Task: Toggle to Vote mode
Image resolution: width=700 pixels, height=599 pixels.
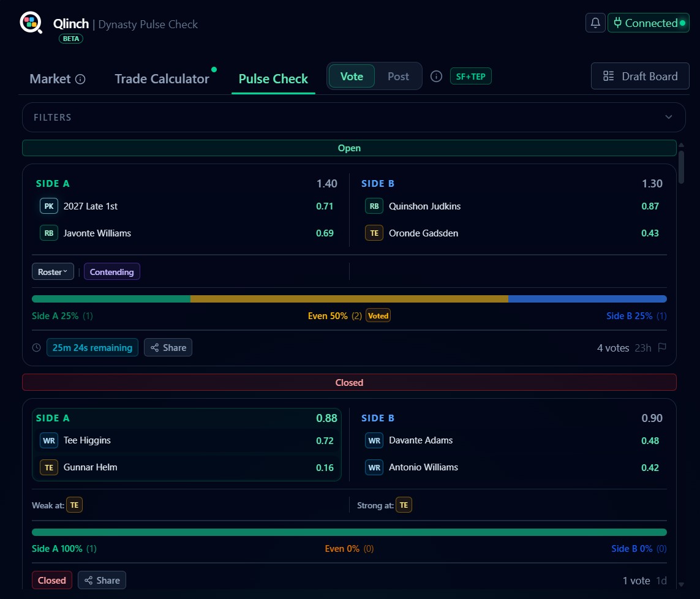Action: click(x=352, y=77)
